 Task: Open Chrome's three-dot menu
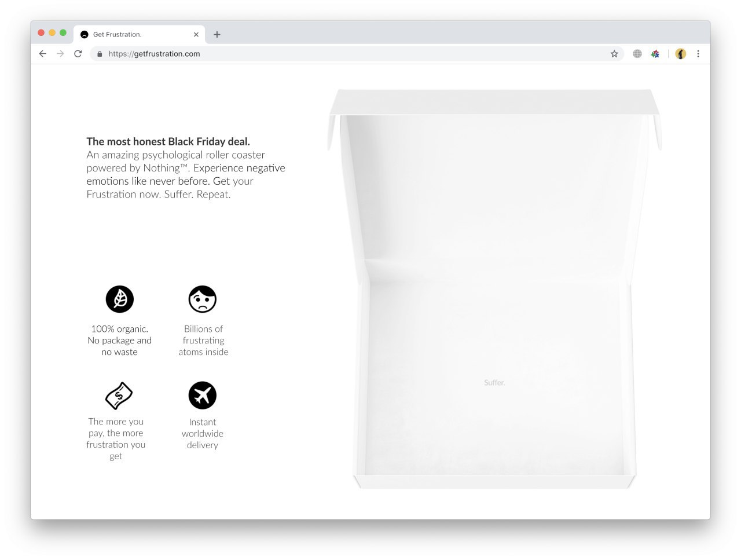coord(698,54)
